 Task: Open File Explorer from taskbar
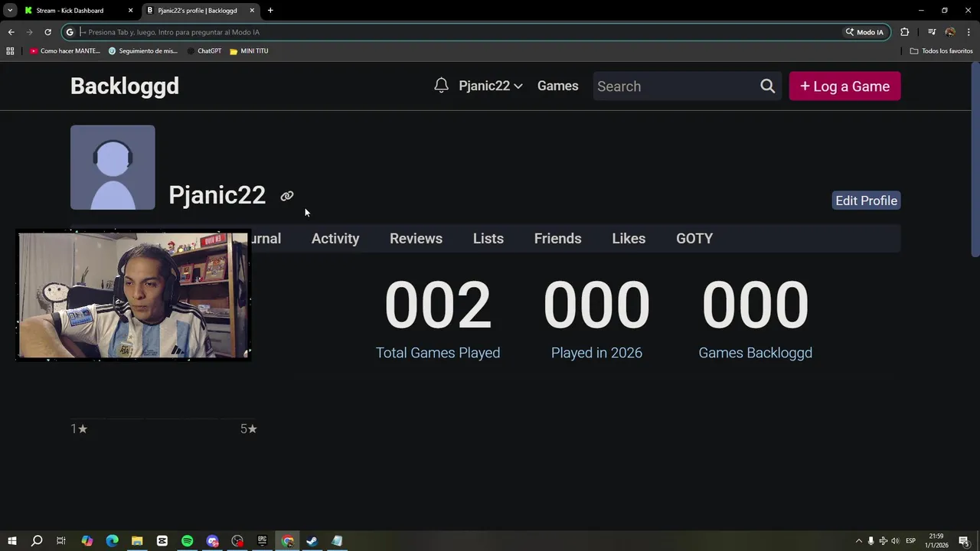137,541
